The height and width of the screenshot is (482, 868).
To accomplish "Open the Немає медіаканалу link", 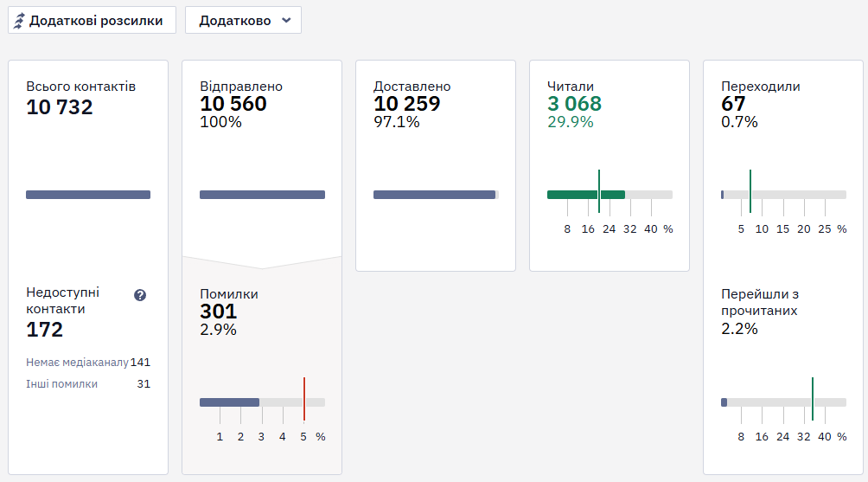I will click(77, 363).
